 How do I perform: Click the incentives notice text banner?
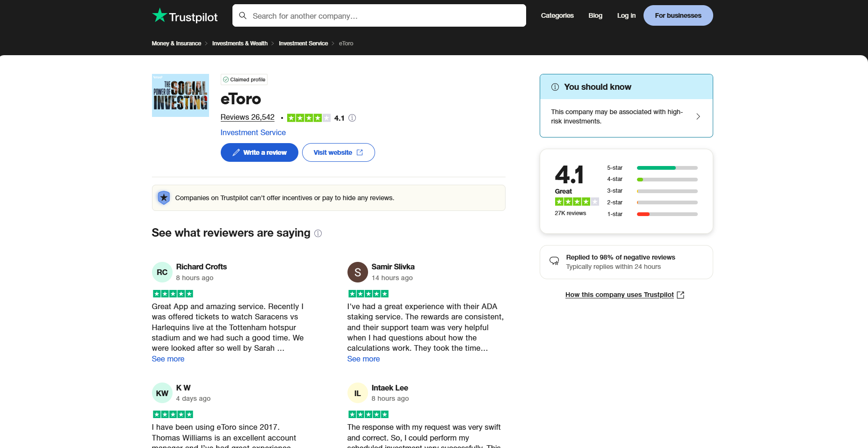click(x=329, y=198)
